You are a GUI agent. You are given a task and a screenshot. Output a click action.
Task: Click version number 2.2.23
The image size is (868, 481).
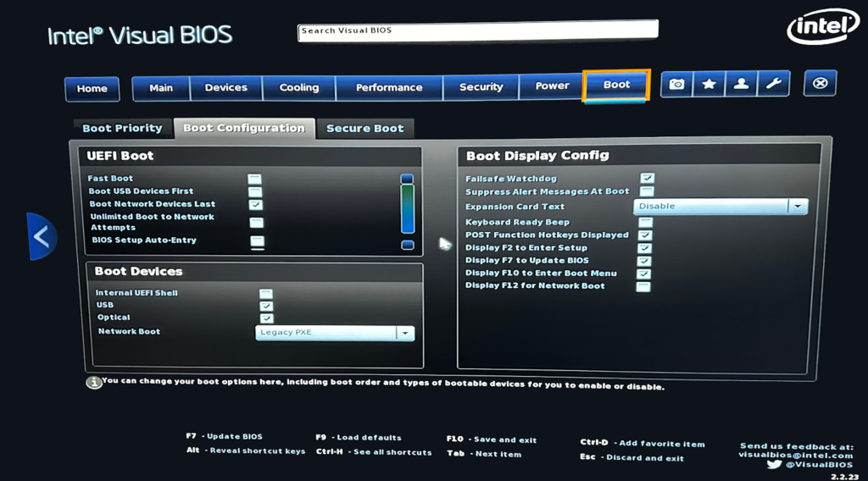point(845,477)
